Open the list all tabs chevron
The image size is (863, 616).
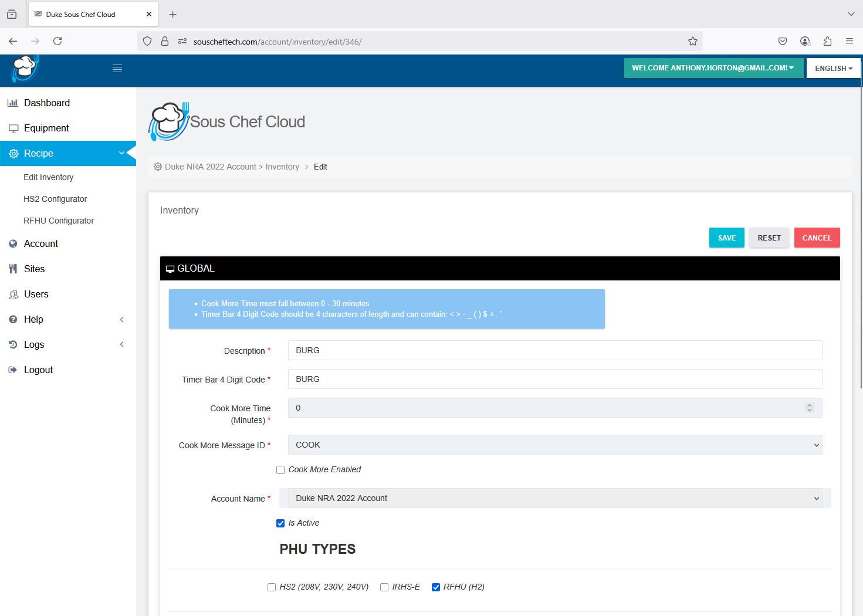coord(851,14)
